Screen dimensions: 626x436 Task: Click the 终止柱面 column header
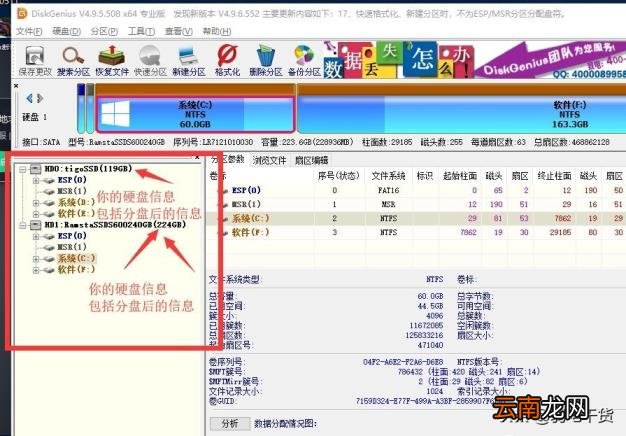coord(554,176)
